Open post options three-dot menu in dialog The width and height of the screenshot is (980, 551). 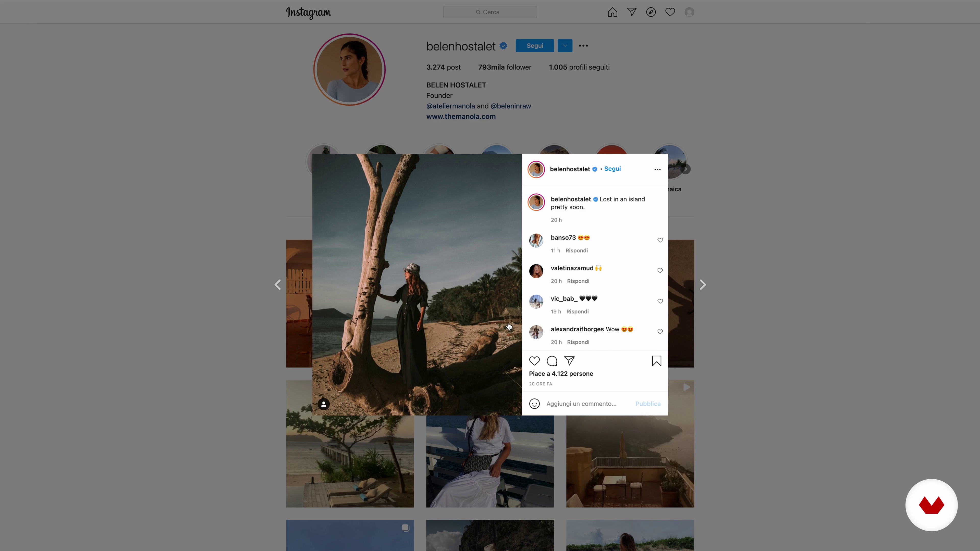tap(657, 170)
